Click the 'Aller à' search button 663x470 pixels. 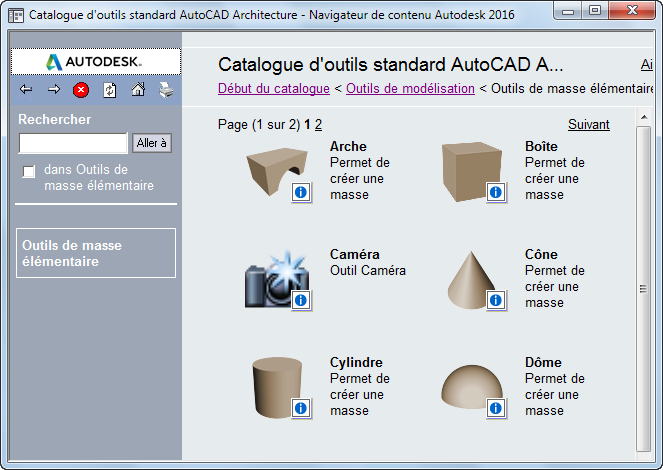pyautogui.click(x=152, y=143)
